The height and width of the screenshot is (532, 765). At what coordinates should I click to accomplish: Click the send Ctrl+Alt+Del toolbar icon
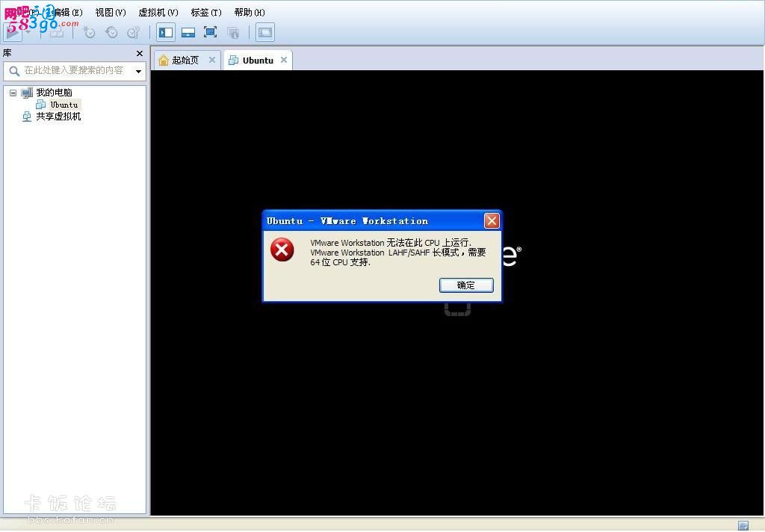(x=57, y=32)
